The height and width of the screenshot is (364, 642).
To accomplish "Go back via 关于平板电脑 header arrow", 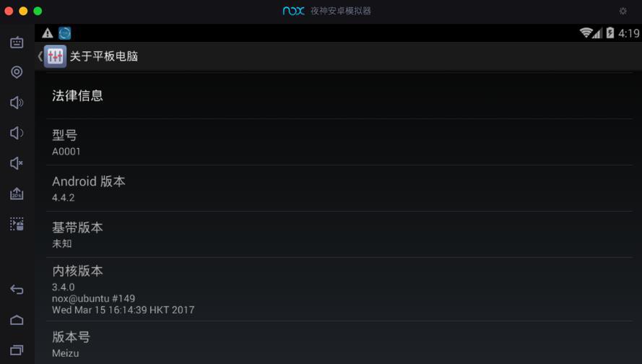I will (x=40, y=56).
